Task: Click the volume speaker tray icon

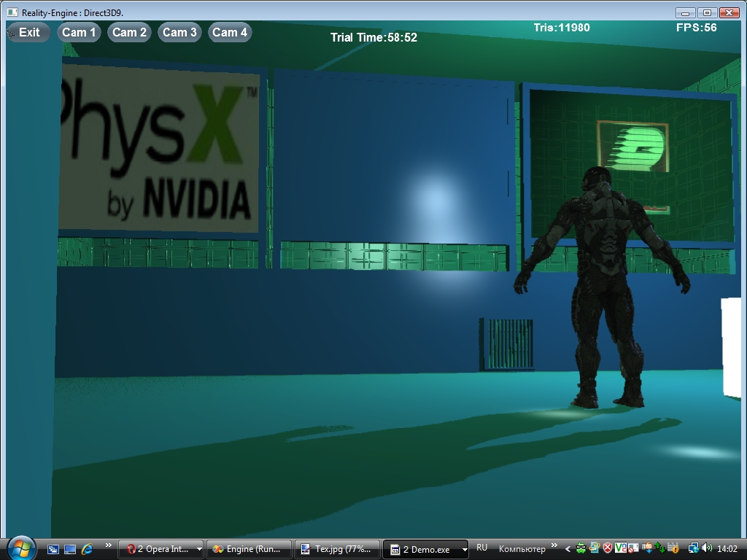Action: pyautogui.click(x=706, y=548)
